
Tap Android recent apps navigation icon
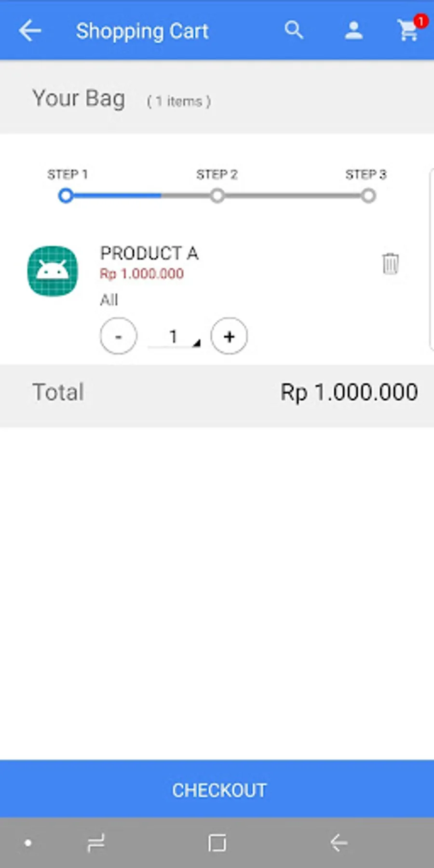(96, 843)
